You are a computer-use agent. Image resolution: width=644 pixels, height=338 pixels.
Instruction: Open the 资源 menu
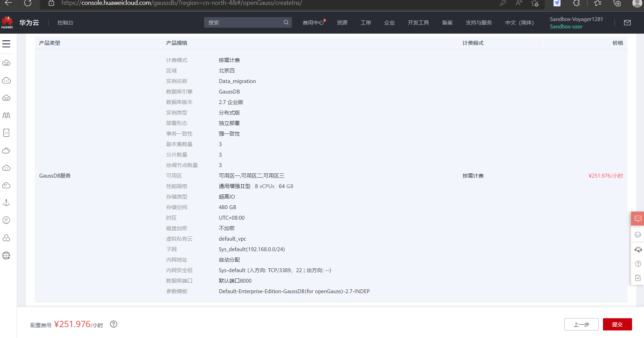tap(342, 22)
